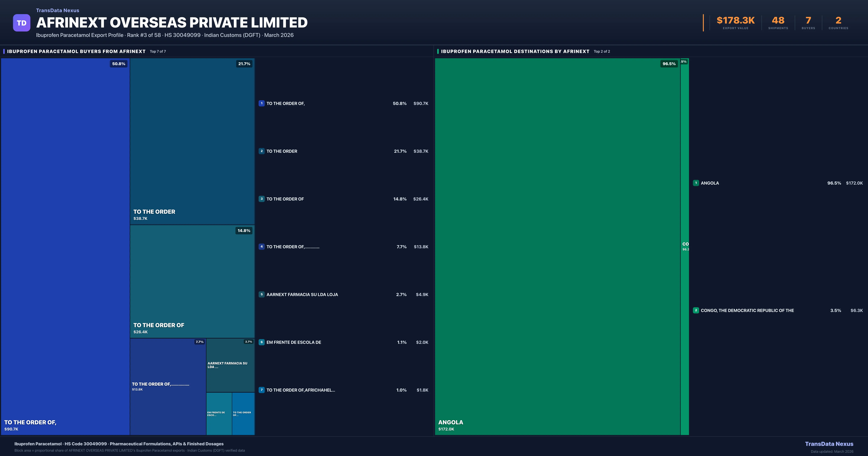Select the TO THE ORDER OF $26.4K block
The image size is (868, 456).
pyautogui.click(x=192, y=281)
